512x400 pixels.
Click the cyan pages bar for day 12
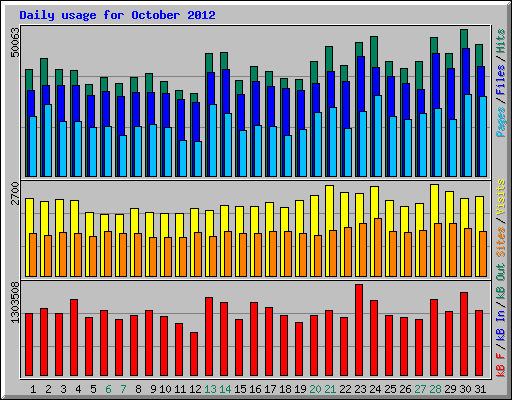coord(198,159)
